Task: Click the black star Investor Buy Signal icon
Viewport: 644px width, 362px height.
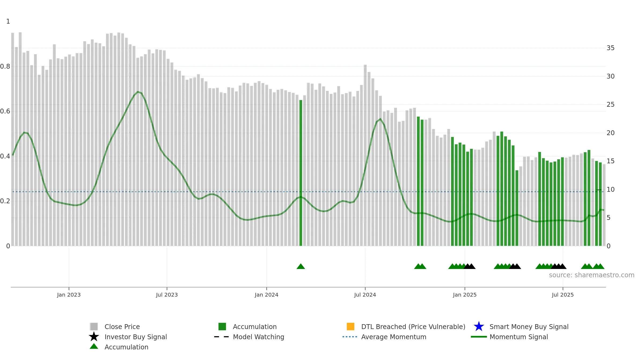Action: point(94,337)
